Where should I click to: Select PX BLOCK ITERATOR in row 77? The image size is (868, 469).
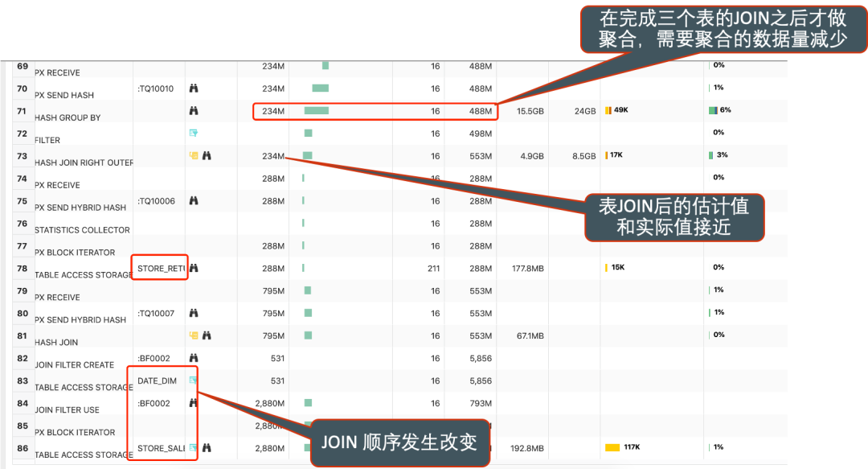(x=75, y=253)
